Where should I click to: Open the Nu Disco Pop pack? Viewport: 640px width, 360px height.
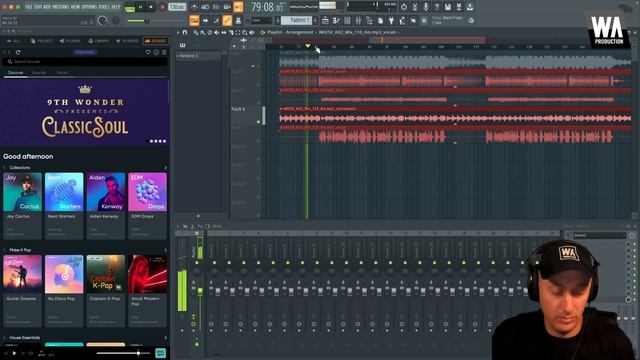coord(64,290)
